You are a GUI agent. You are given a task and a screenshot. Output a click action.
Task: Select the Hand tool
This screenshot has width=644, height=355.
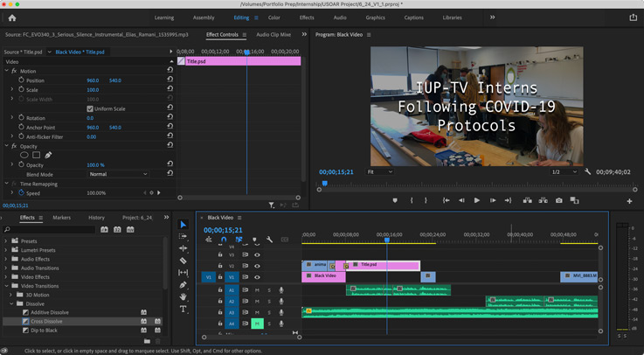point(184,296)
